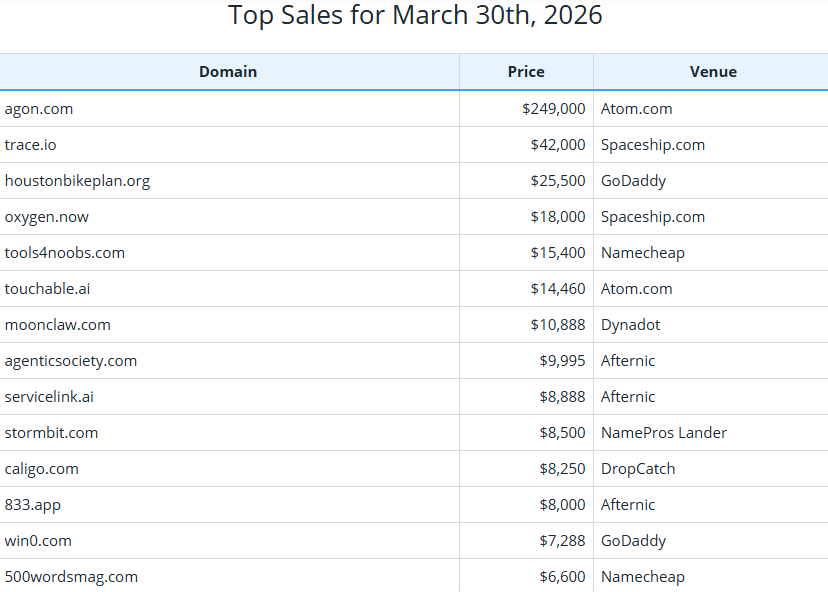828x592 pixels.
Task: Click the $8,500 price value
Action: [562, 433]
